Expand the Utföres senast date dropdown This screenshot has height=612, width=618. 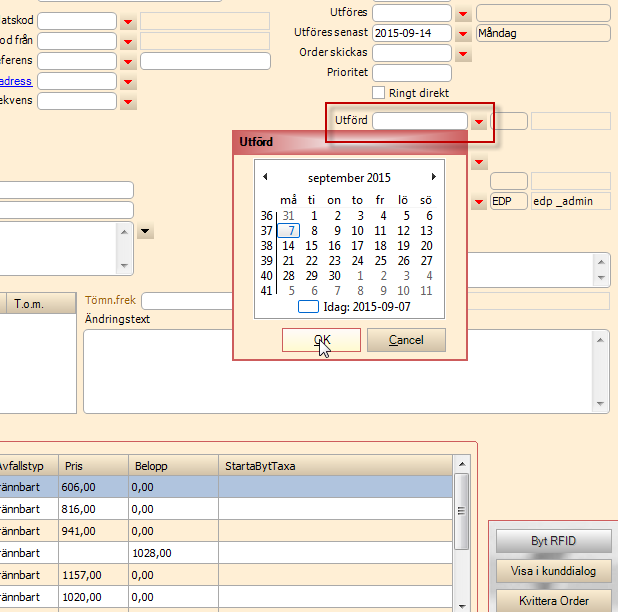pos(462,33)
